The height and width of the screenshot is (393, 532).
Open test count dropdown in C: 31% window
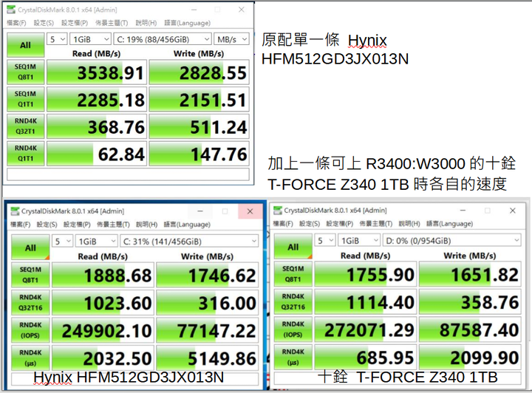[62, 242]
